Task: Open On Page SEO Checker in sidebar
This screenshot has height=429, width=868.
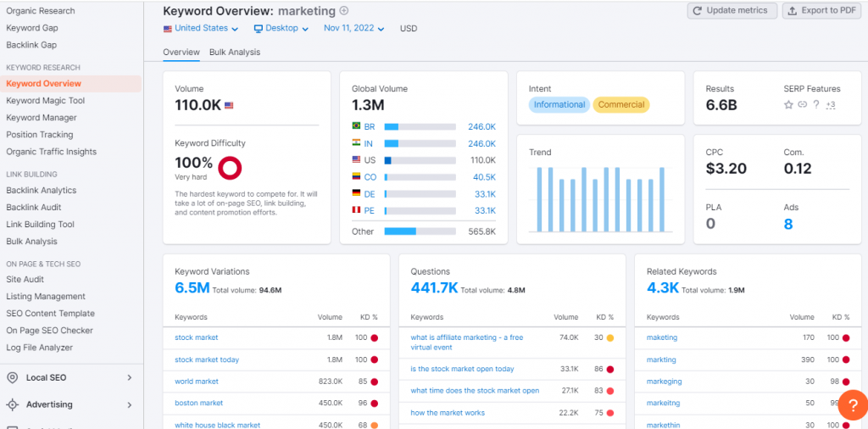Action: click(x=50, y=331)
